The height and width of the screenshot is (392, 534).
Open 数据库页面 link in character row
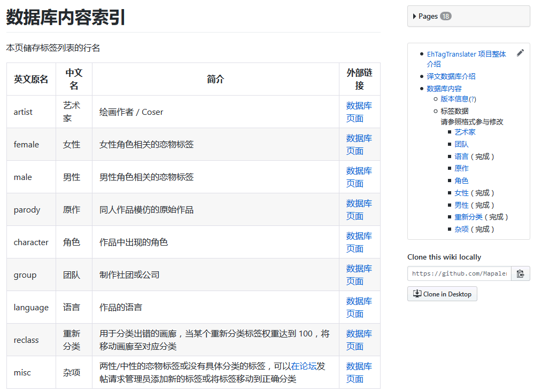359,242
